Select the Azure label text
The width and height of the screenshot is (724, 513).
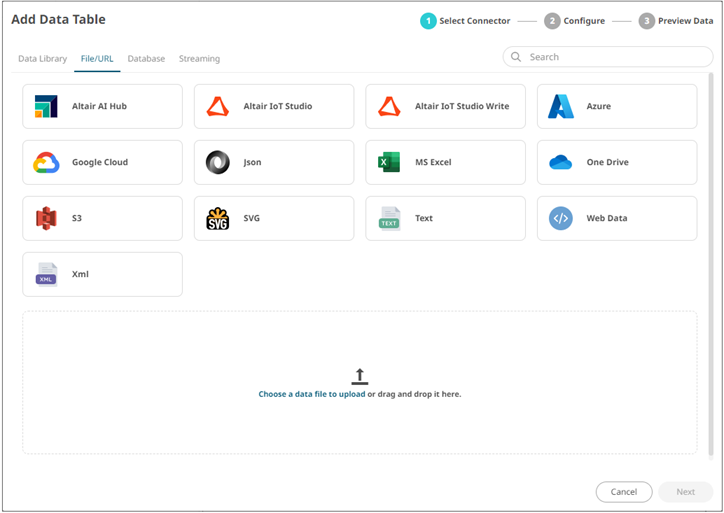pos(599,106)
